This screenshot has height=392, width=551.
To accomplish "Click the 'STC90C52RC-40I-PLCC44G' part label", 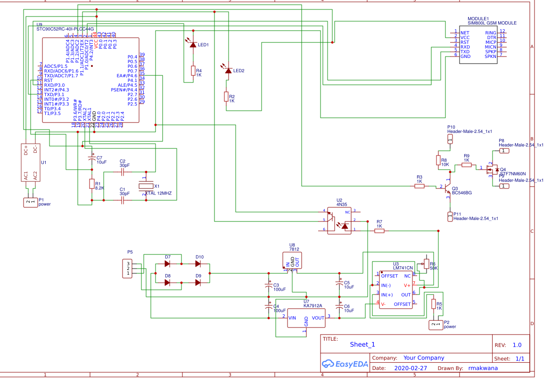I will pyautogui.click(x=65, y=29).
